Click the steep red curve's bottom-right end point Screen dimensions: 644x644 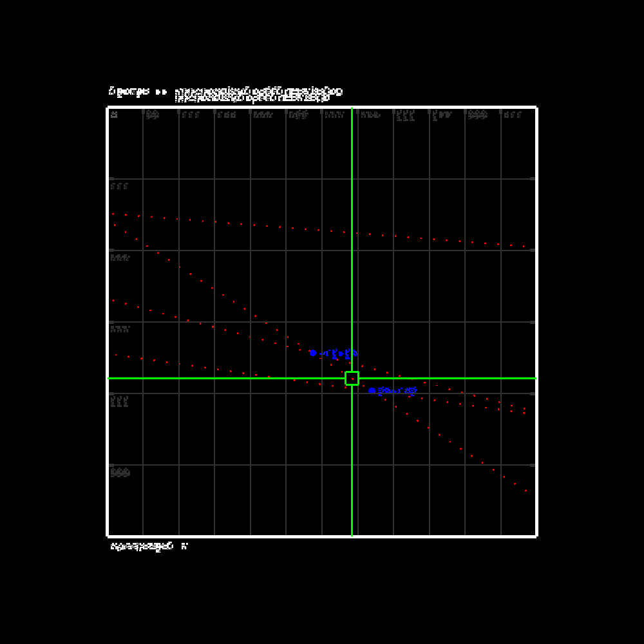point(526,491)
